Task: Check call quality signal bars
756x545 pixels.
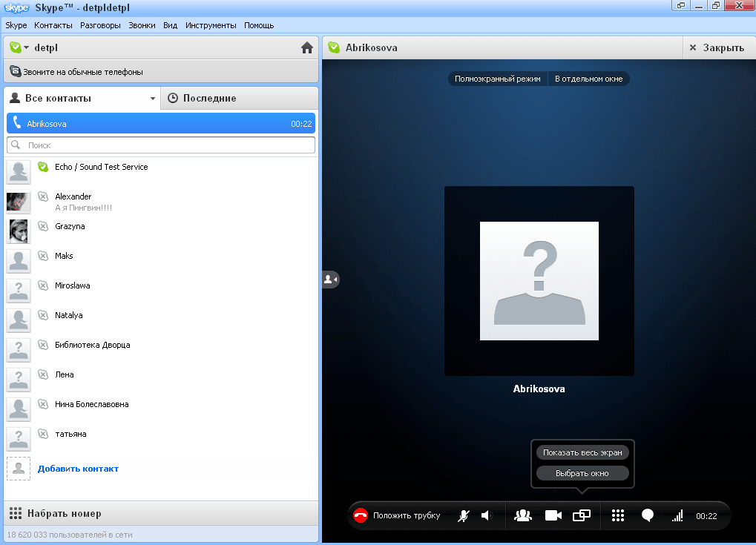Action: click(677, 516)
